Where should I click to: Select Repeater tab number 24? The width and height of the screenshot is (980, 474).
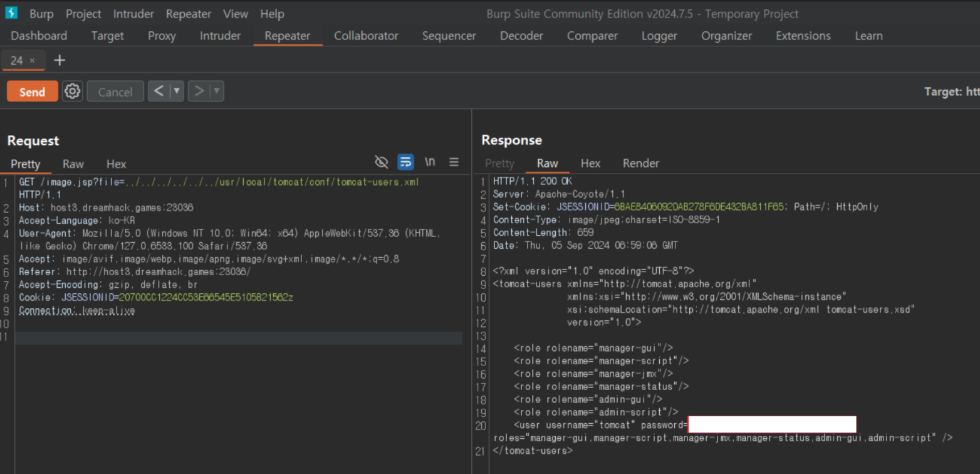pyautogui.click(x=17, y=60)
